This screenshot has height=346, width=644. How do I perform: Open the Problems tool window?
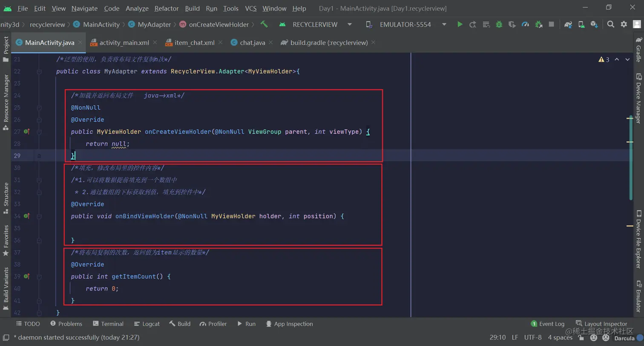[x=66, y=324]
